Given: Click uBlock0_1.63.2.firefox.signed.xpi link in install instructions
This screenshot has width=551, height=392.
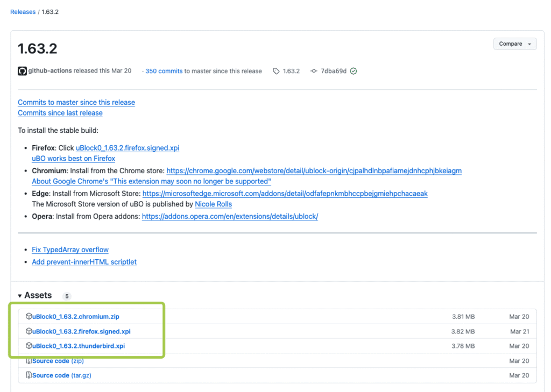Looking at the screenshot, I should click(128, 148).
